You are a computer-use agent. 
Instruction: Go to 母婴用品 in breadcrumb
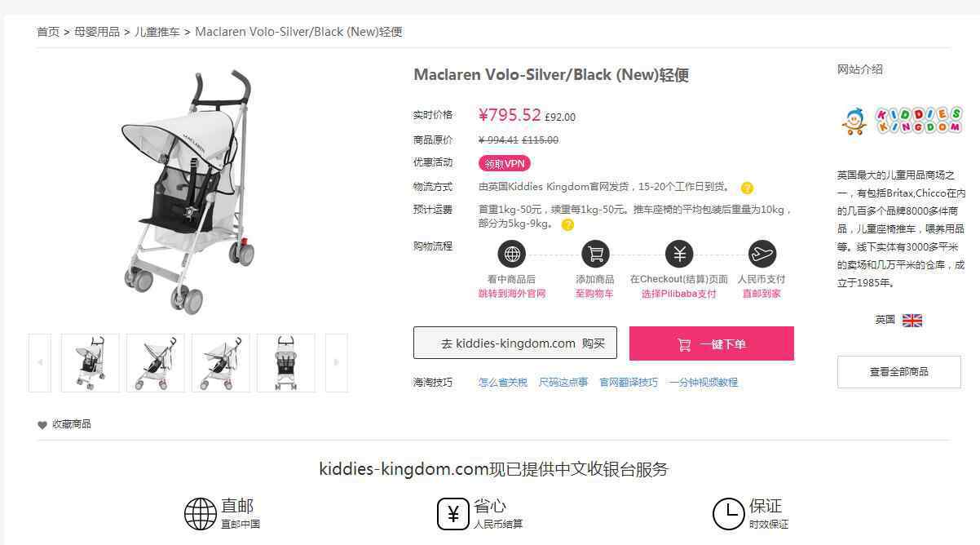click(97, 32)
